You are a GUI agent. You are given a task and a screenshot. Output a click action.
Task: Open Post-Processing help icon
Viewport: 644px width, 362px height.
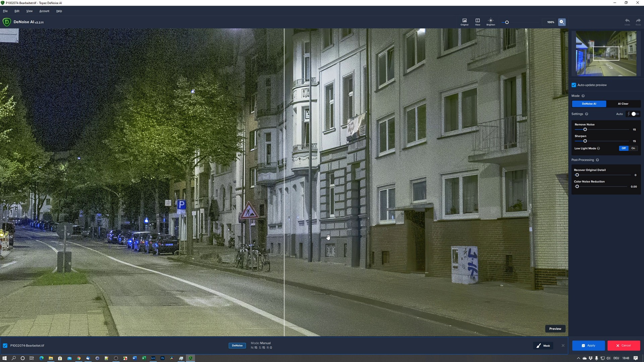coord(597,160)
